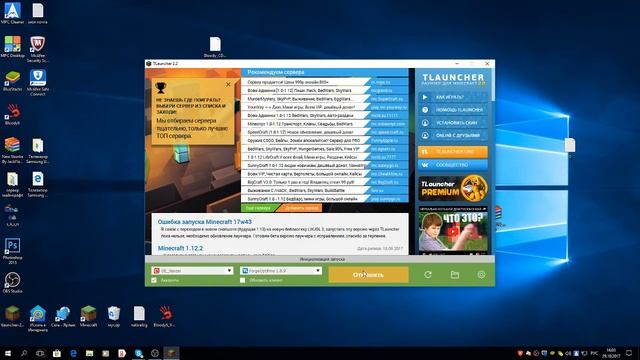Select the SpeedCraft server row
Screen dimensions: 640x360
tap(324, 132)
